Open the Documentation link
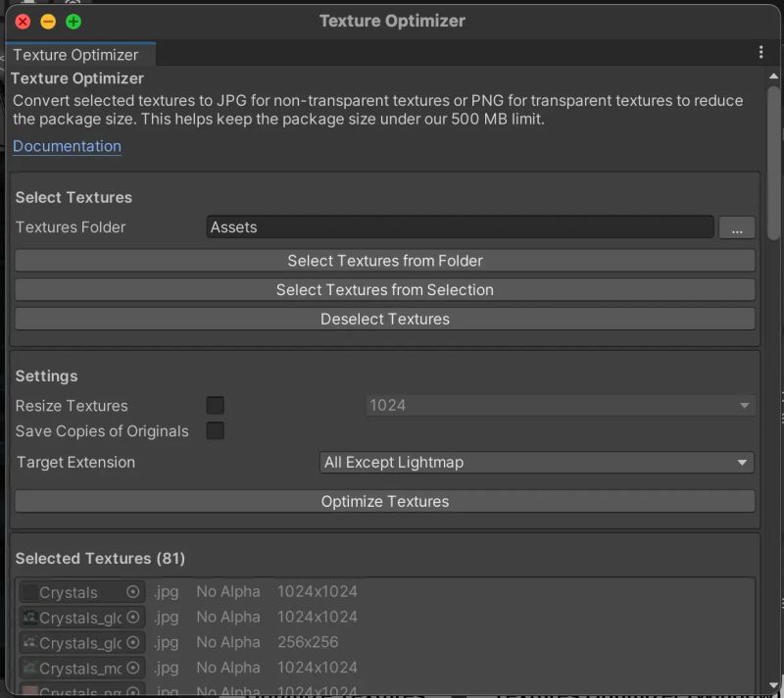This screenshot has width=784, height=698. (67, 146)
